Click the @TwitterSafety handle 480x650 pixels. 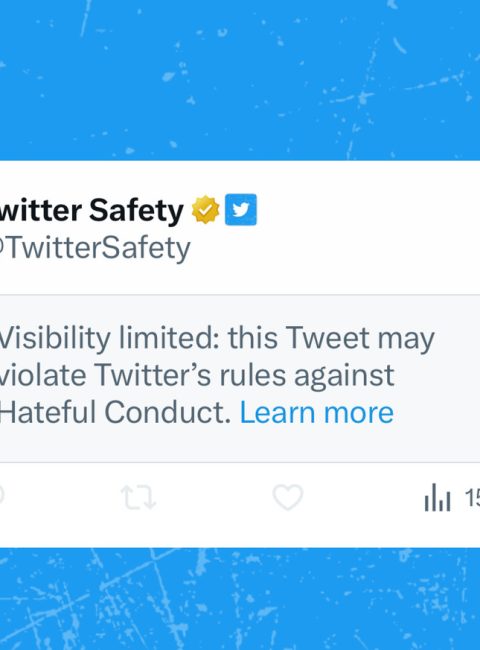point(95,248)
